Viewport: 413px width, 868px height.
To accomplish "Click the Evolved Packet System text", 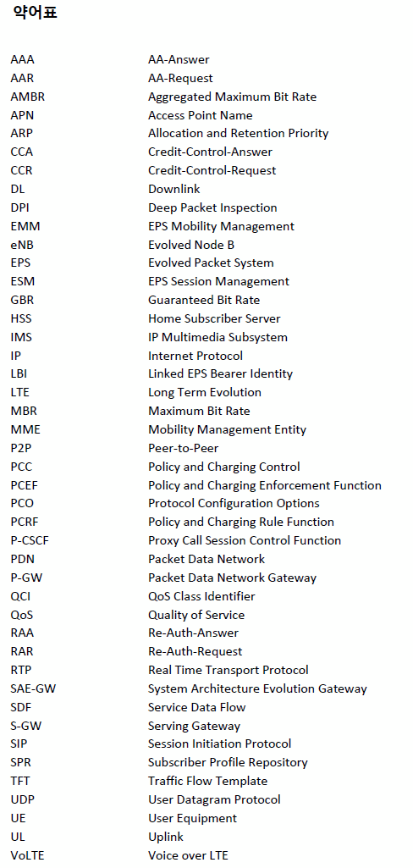I will click(x=211, y=263).
